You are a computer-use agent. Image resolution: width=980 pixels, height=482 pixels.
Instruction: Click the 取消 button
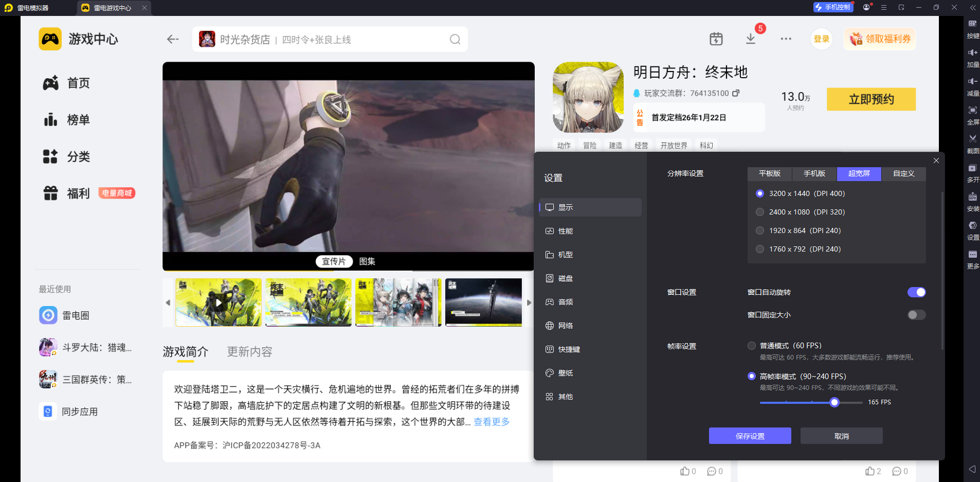841,436
